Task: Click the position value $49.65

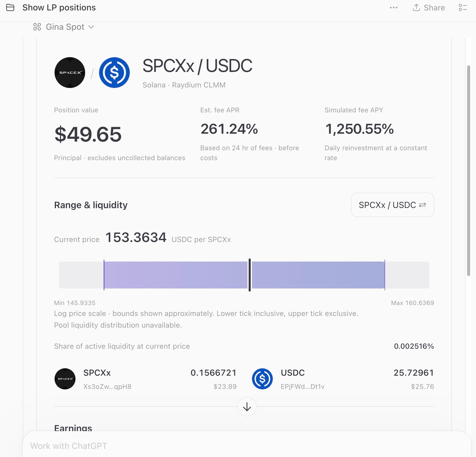Action: pyautogui.click(x=88, y=134)
